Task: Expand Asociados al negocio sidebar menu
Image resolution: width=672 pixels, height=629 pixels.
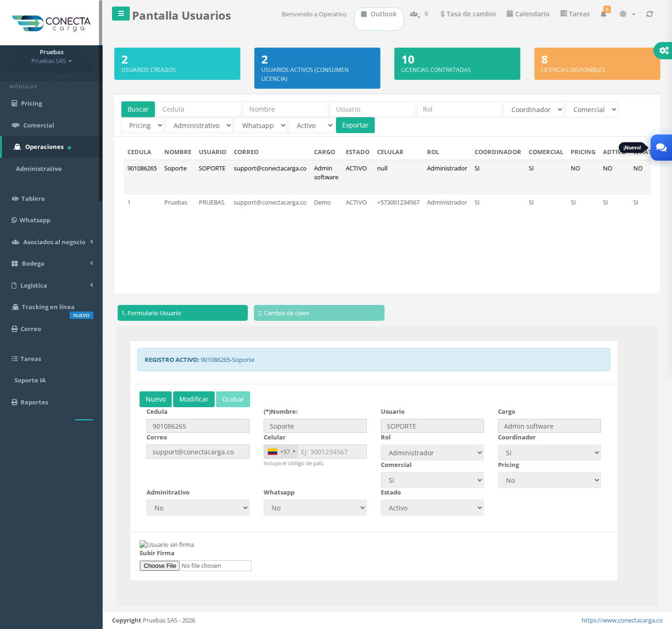Action: tap(51, 242)
